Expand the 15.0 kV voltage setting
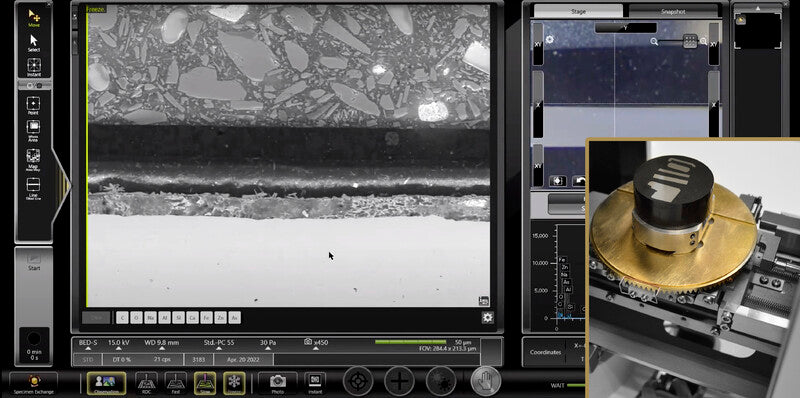Viewport: 800px width, 398px height. pos(118,344)
